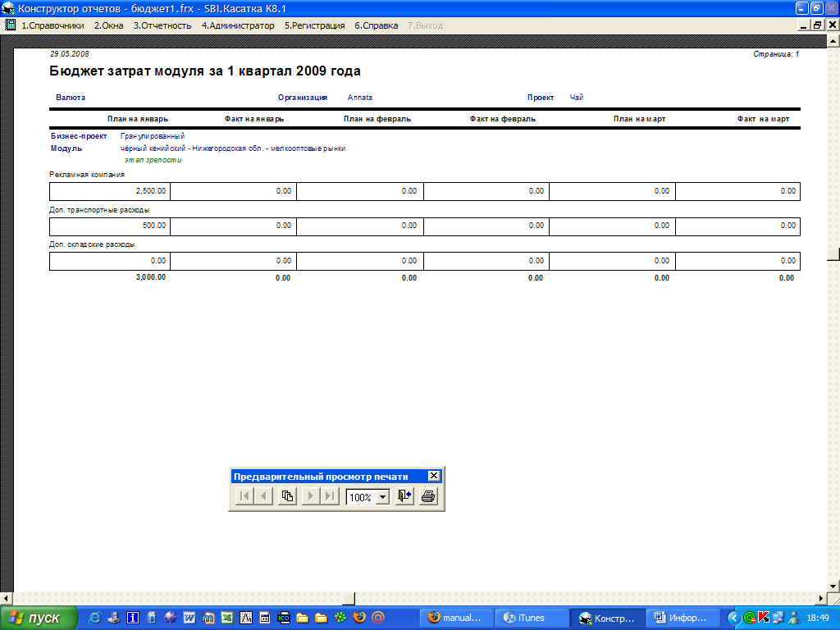Open the 4.Администратор menu

pos(238,25)
